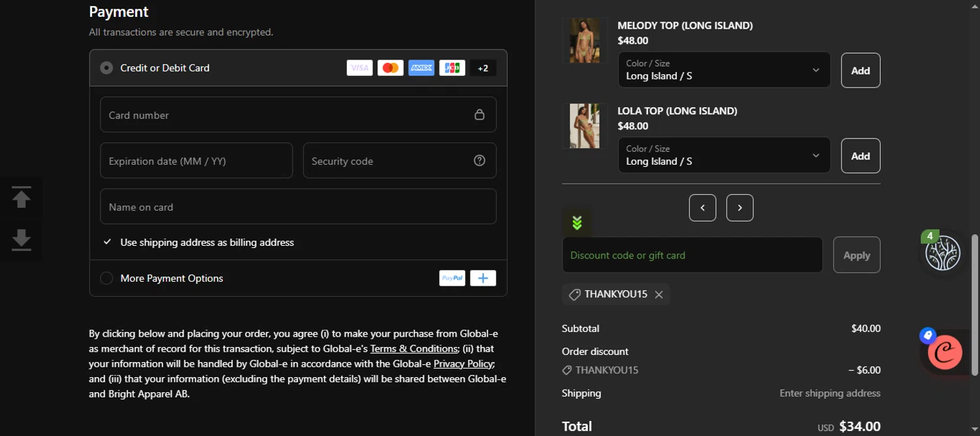This screenshot has width=980, height=436.
Task: Open Global-e Privacy Policy link
Action: click(464, 363)
